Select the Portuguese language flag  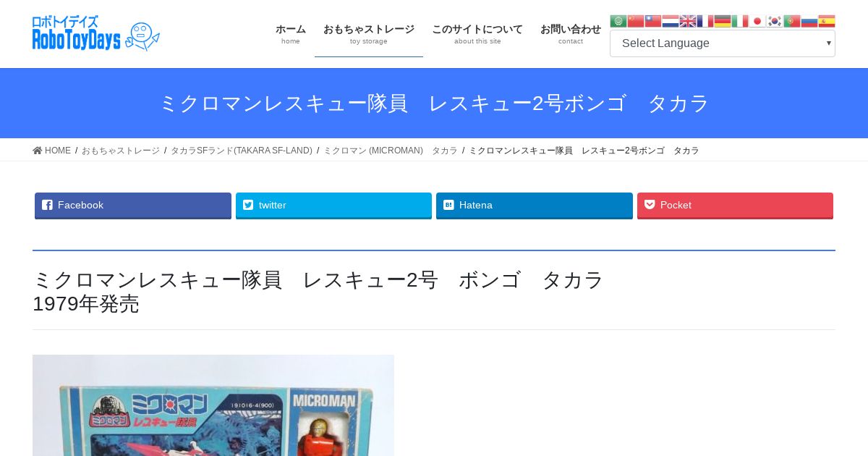[x=792, y=21]
